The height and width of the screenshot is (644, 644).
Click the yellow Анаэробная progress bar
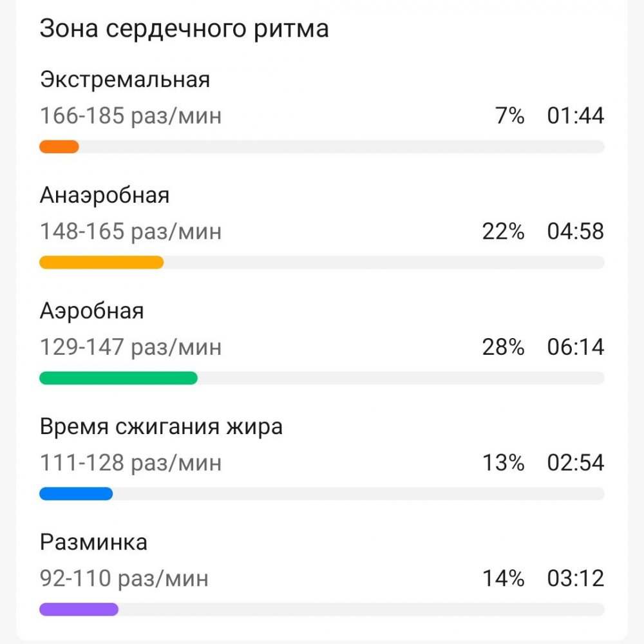pyautogui.click(x=101, y=262)
